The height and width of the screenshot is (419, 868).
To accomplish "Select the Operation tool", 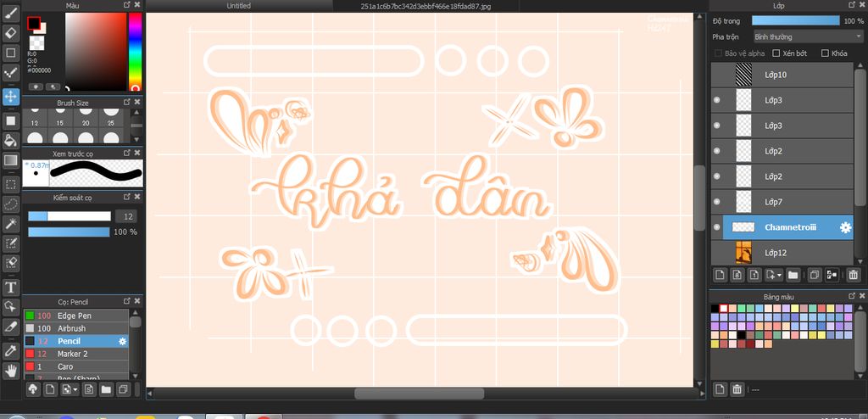I will click(10, 306).
